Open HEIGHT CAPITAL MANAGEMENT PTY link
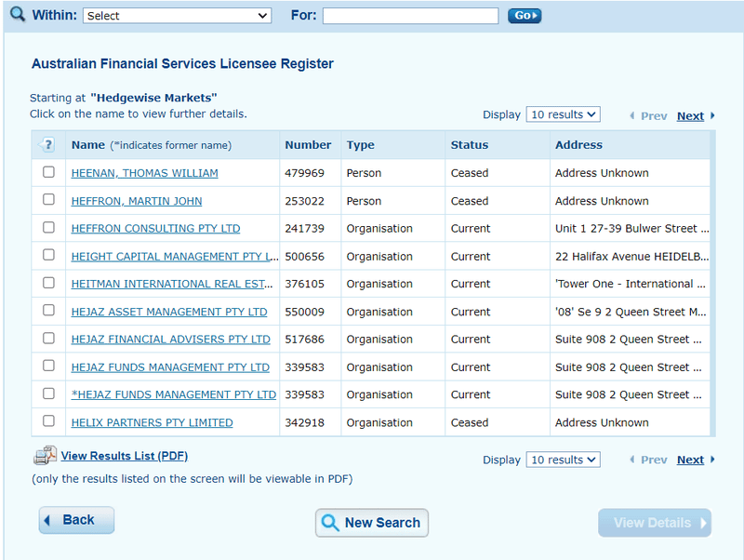Screen dimensions: 744x560 [175, 257]
